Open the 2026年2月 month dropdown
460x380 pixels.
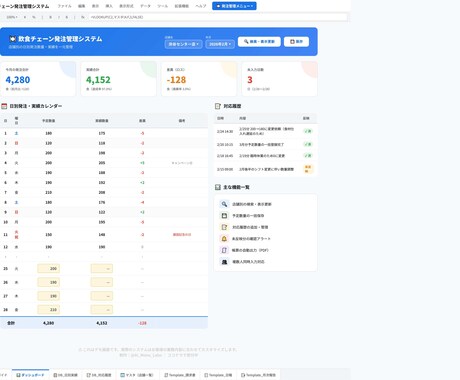pyautogui.click(x=220, y=44)
